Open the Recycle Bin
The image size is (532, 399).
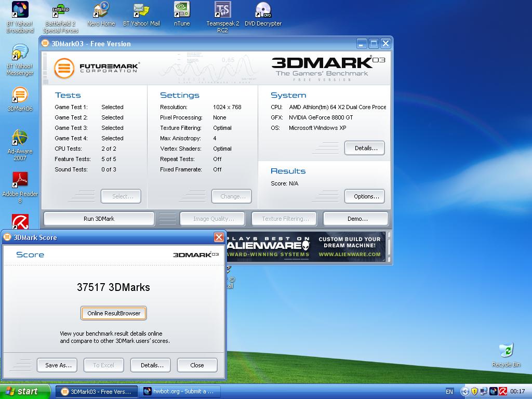(506, 355)
